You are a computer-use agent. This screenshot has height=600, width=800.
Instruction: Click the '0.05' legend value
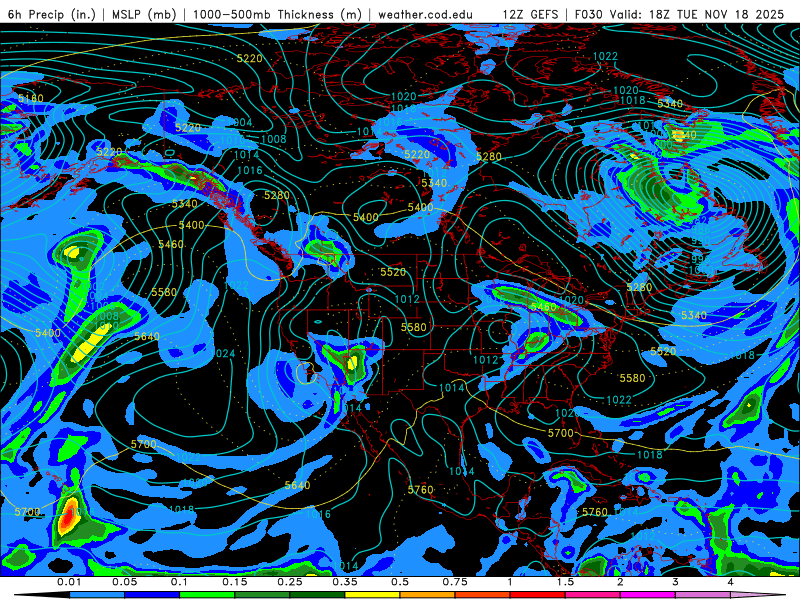124,582
